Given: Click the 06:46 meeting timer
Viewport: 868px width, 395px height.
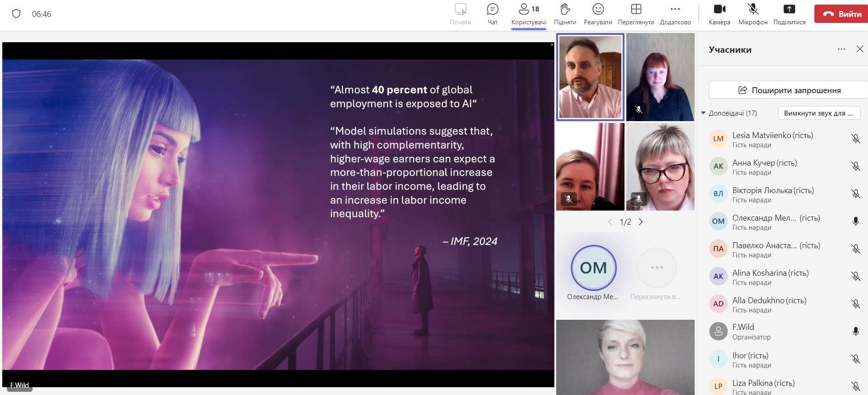Looking at the screenshot, I should [x=41, y=14].
